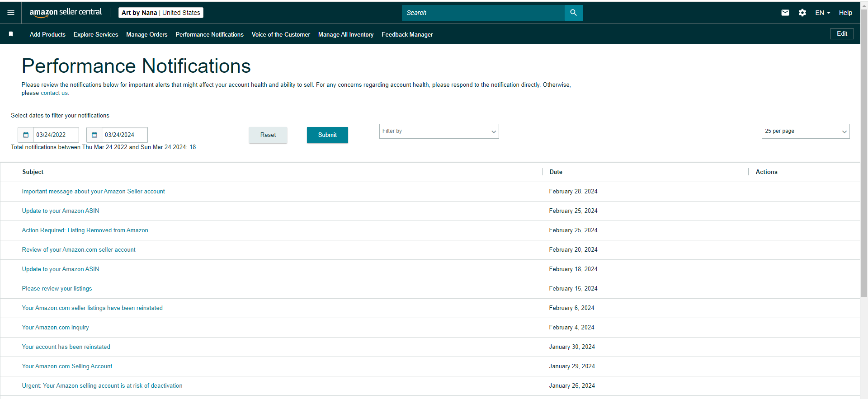This screenshot has height=399, width=868.
Task: Switch the Art by Nana account selector
Action: 161,13
